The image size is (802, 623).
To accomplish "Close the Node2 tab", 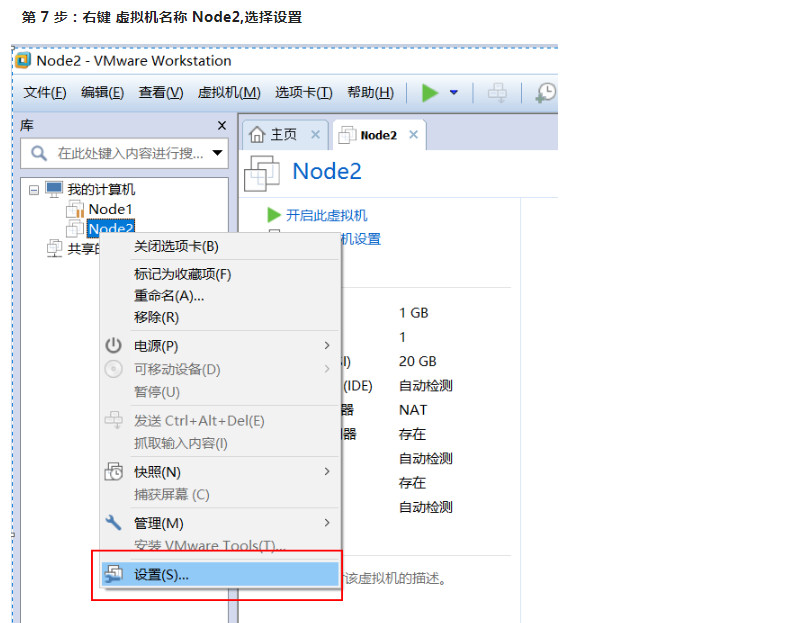I will coord(414,135).
